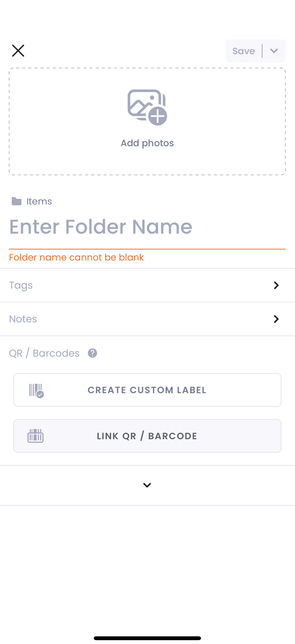295x644 pixels.
Task: Open the Save options dropdown arrow
Action: 274,51
